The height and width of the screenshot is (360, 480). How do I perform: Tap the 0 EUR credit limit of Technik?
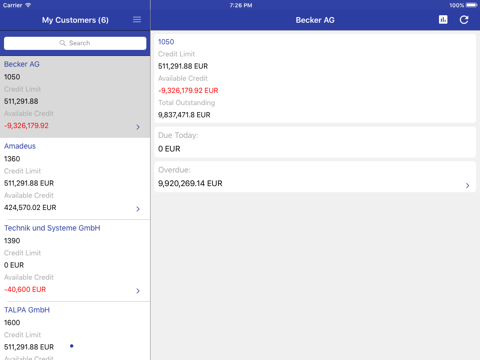click(x=14, y=265)
